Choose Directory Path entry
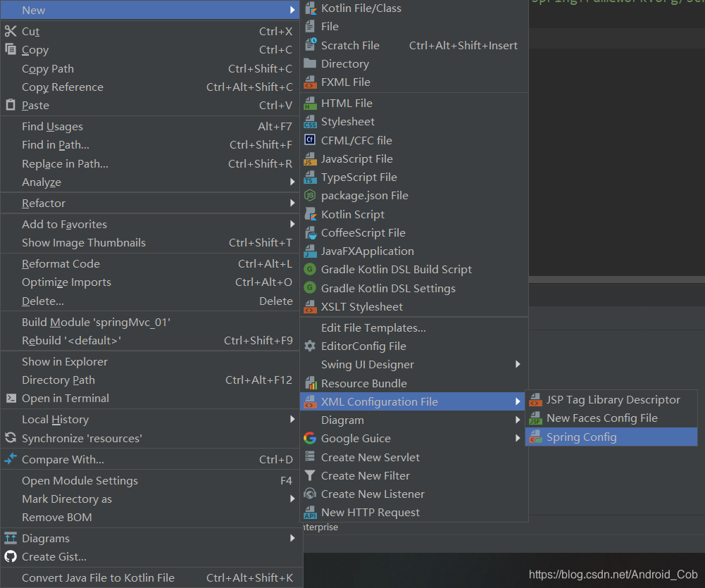Screen dimensions: 705x588 (150, 380)
